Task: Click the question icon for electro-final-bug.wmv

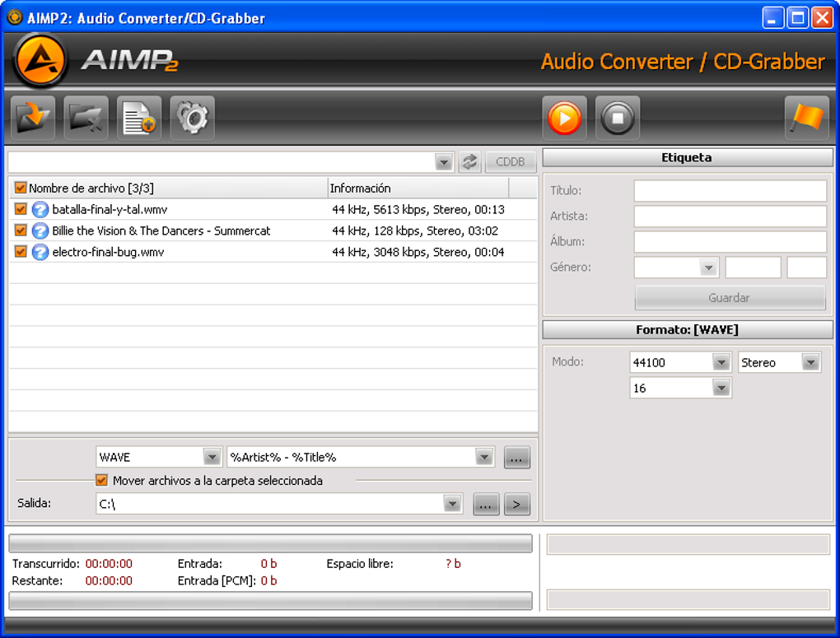Action: pos(40,252)
